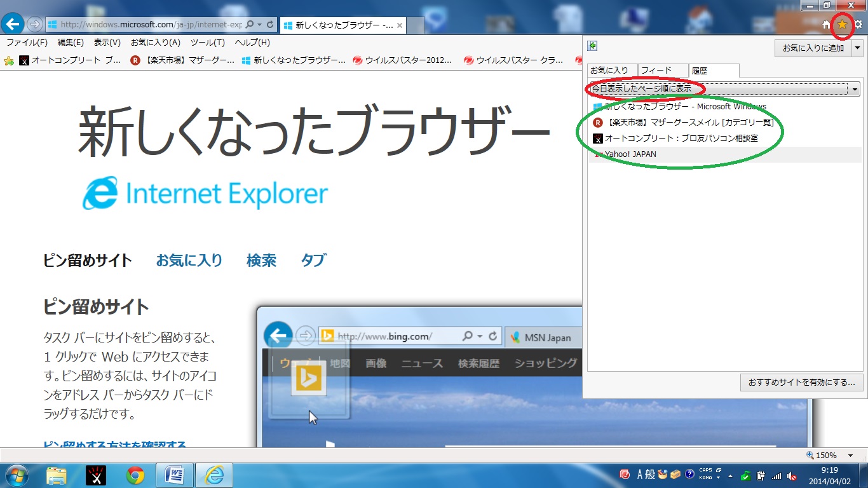Go to the 検索 page section link
The width and height of the screenshot is (868, 488).
click(261, 261)
